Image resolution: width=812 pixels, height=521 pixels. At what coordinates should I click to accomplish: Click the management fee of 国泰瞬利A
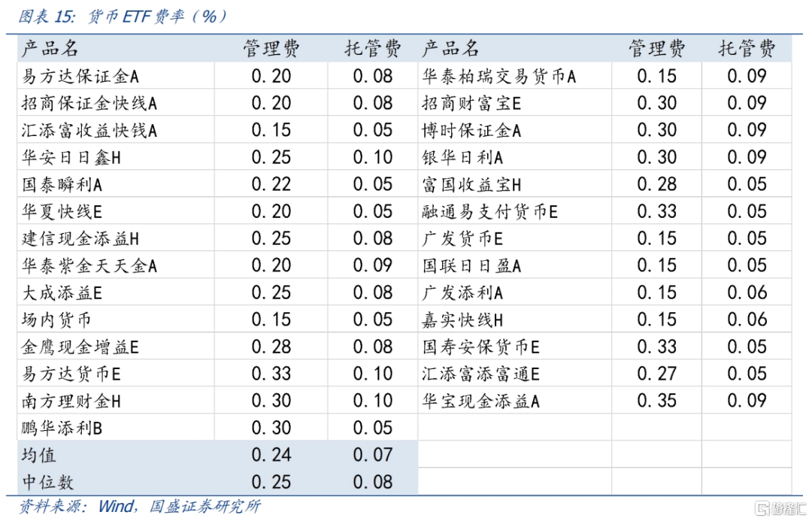pos(271,185)
